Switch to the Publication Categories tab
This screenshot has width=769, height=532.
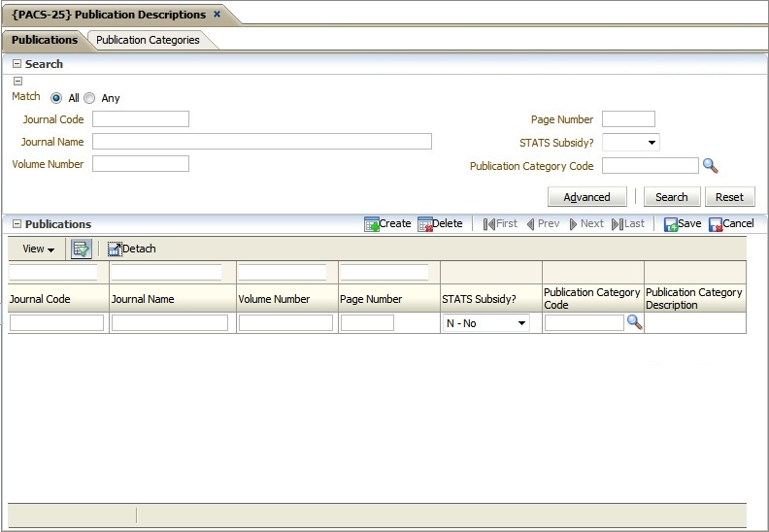[x=148, y=40]
